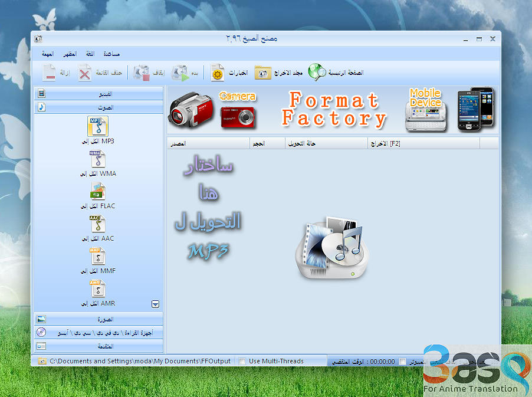Click the Format Factory banner title

(334, 109)
